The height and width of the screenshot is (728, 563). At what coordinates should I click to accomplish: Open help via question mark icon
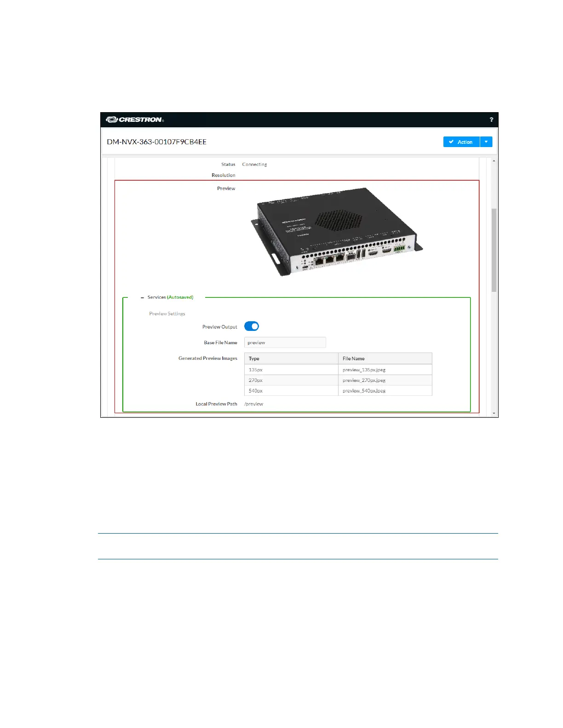pyautogui.click(x=491, y=119)
